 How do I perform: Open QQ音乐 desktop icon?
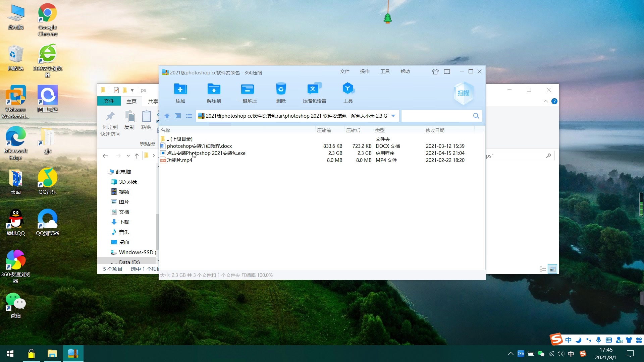(48, 181)
